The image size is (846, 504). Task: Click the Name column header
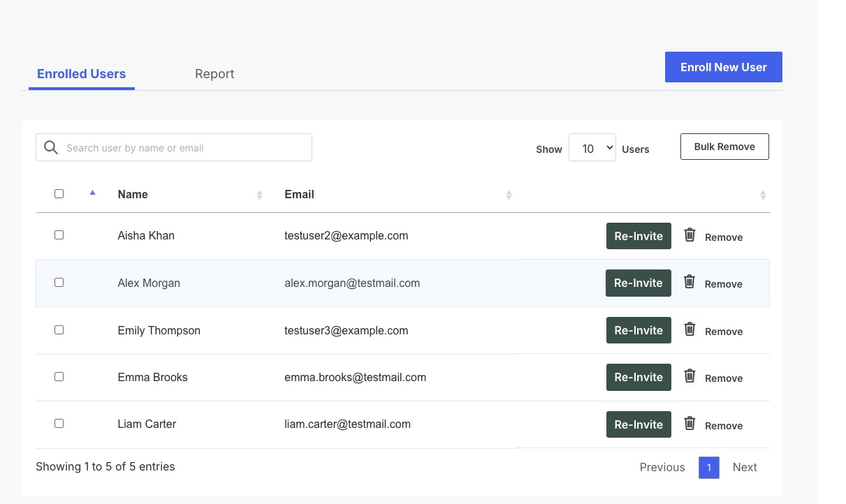(x=133, y=194)
